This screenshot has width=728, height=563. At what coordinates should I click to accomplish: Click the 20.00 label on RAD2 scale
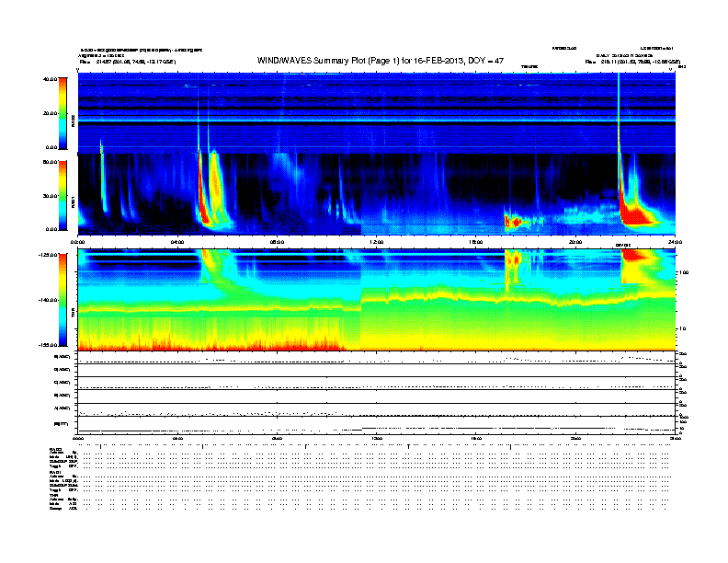[x=50, y=113]
